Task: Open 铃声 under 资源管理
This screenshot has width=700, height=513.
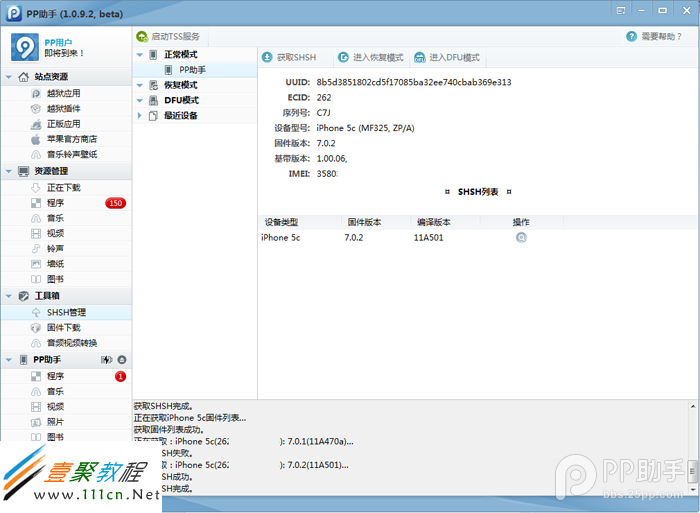Action: coord(66,248)
